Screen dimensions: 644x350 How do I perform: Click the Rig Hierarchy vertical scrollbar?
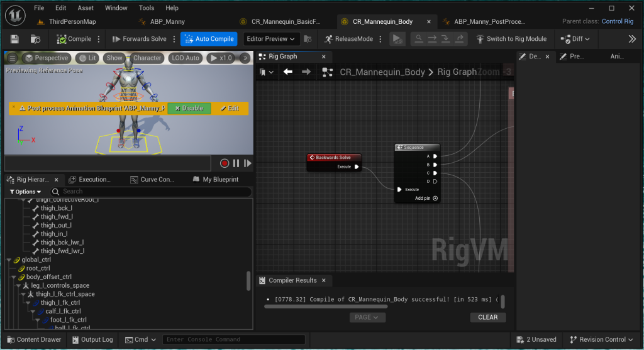(248, 281)
